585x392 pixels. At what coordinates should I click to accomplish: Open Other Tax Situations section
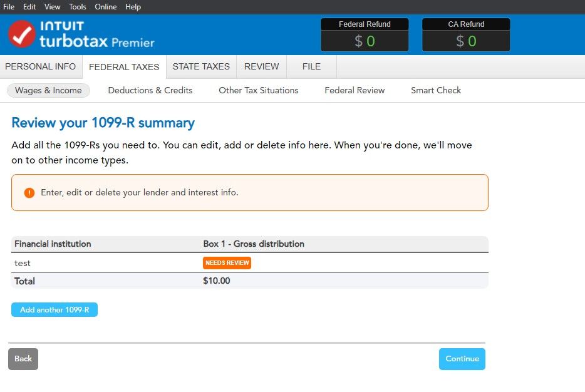pos(258,91)
